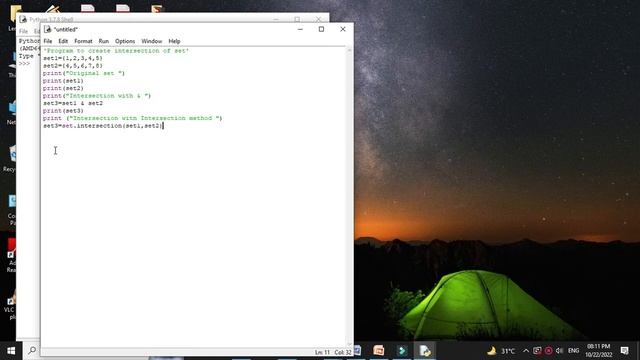The width and height of the screenshot is (640, 360).
Task: Click the display/network tray icon
Action: (537, 351)
